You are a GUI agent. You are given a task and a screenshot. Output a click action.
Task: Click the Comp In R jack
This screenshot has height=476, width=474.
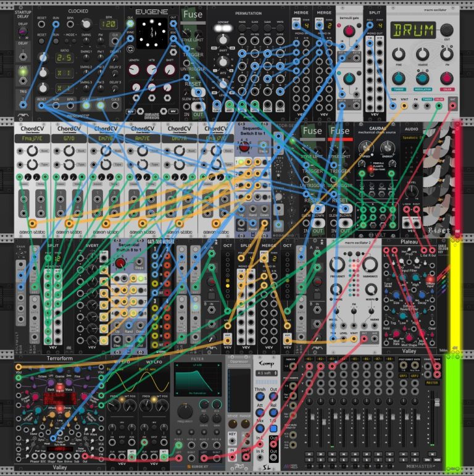tap(260, 457)
